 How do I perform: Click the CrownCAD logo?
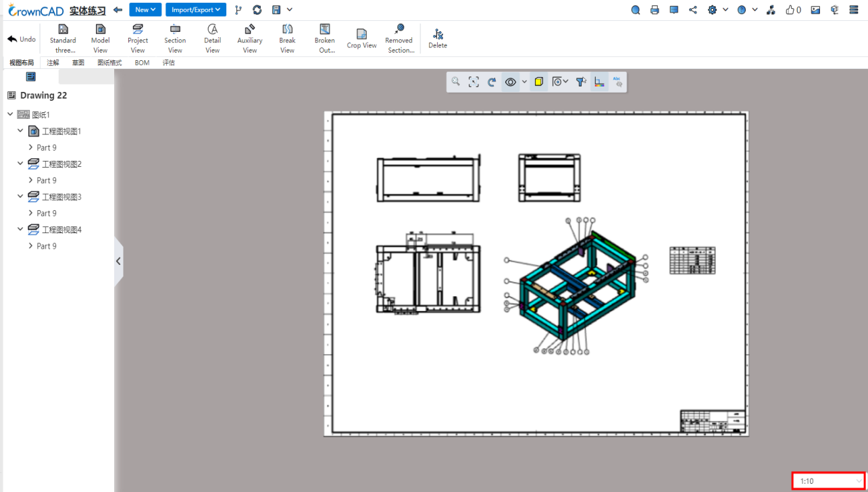click(35, 10)
